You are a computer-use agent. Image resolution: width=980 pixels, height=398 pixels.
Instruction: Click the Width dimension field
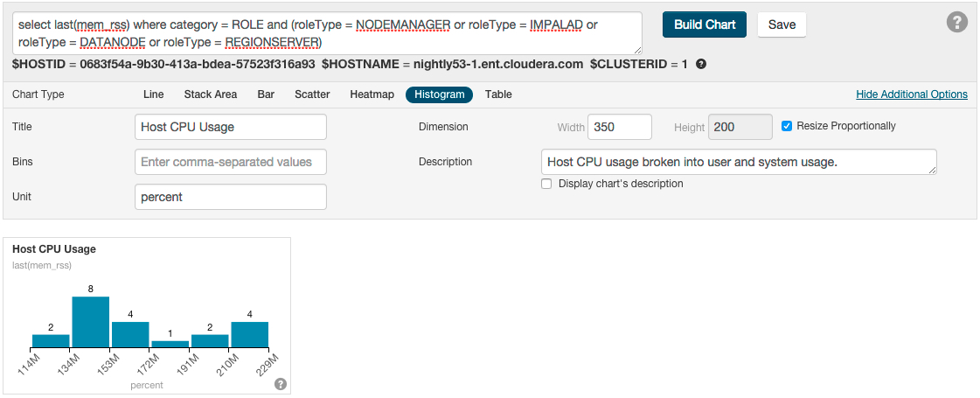point(619,127)
